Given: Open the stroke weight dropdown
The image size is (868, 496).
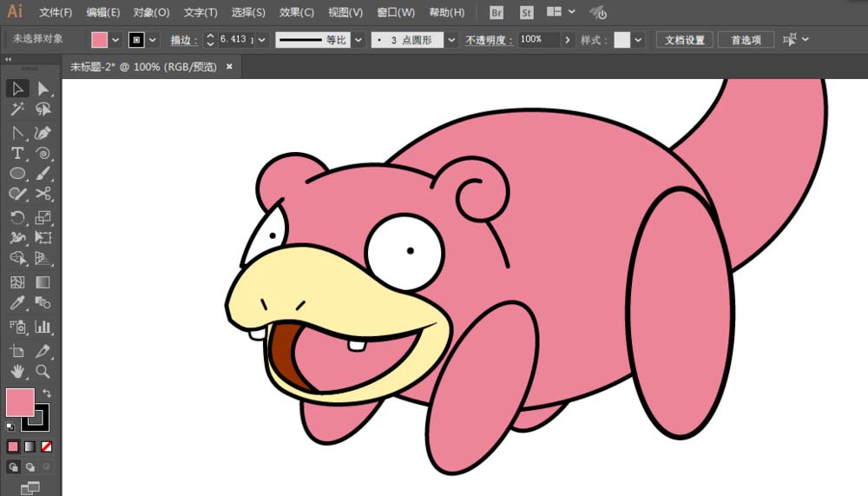Looking at the screenshot, I should point(262,40).
